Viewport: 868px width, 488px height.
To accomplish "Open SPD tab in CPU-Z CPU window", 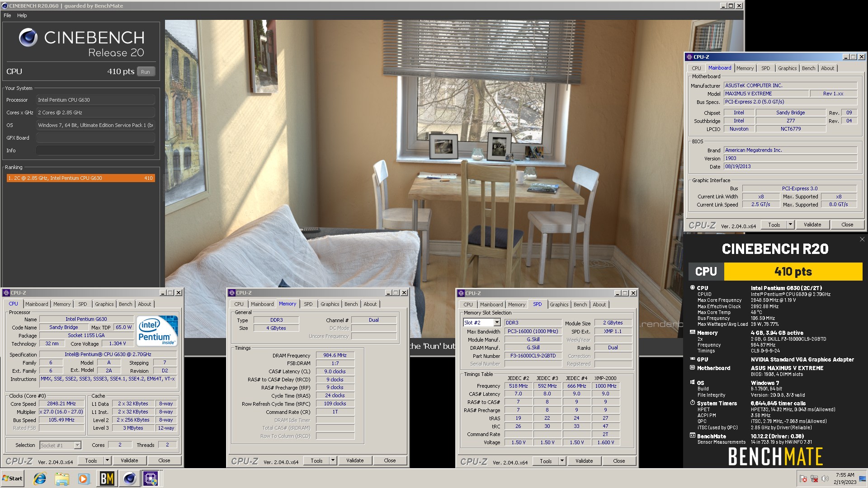I will 82,304.
